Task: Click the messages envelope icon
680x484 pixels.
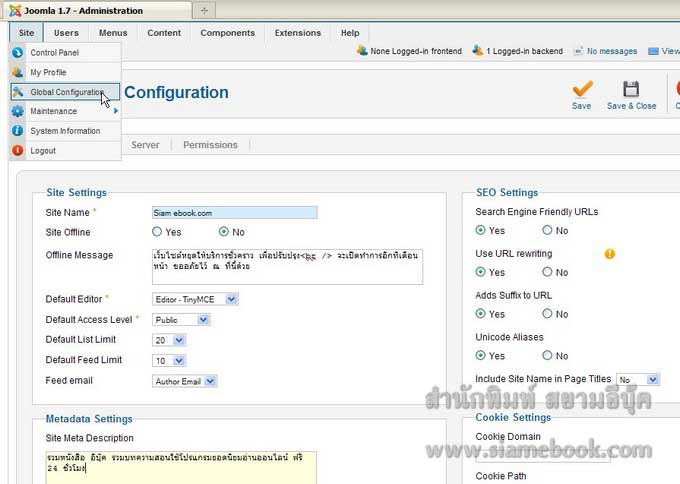Action: (578, 51)
